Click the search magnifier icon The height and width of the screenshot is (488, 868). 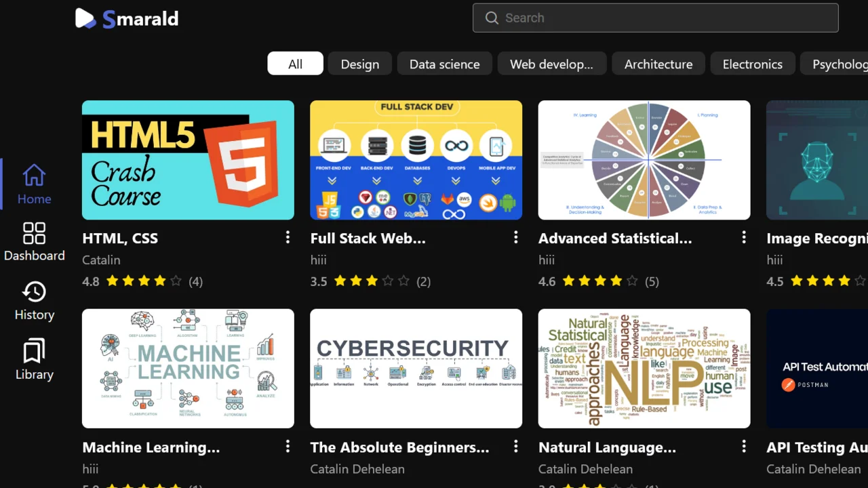click(x=492, y=18)
